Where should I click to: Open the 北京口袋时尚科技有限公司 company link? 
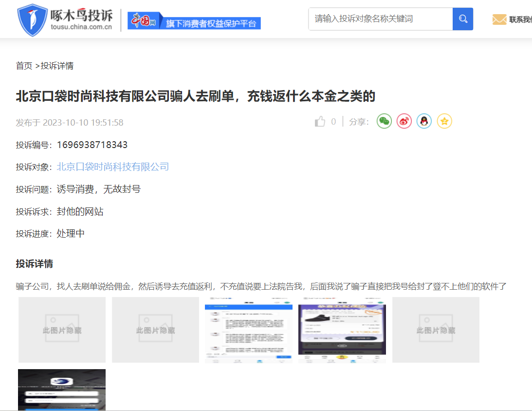point(113,167)
